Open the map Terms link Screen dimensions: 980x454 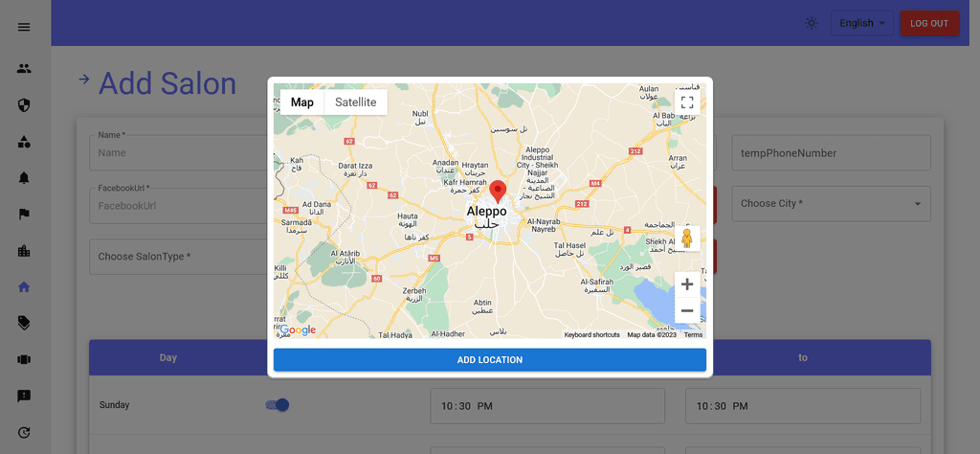[x=693, y=335]
